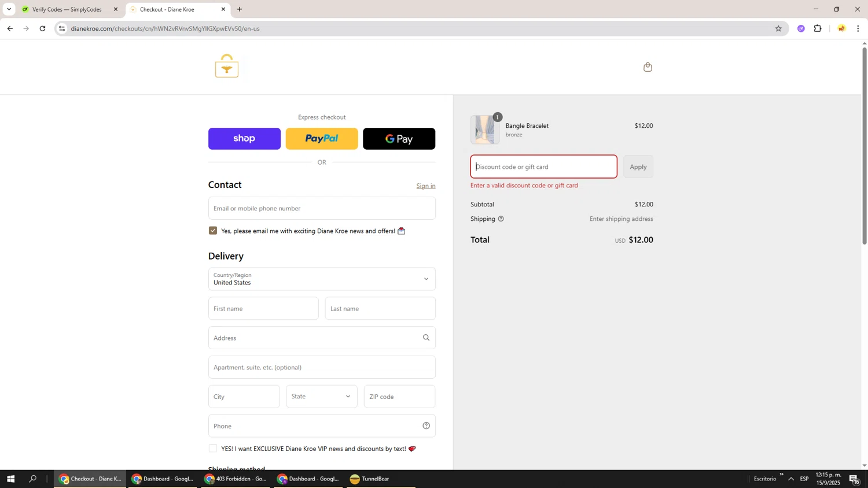Click the shipping info question mark icon
Screen dimensions: 868x488
click(501, 219)
